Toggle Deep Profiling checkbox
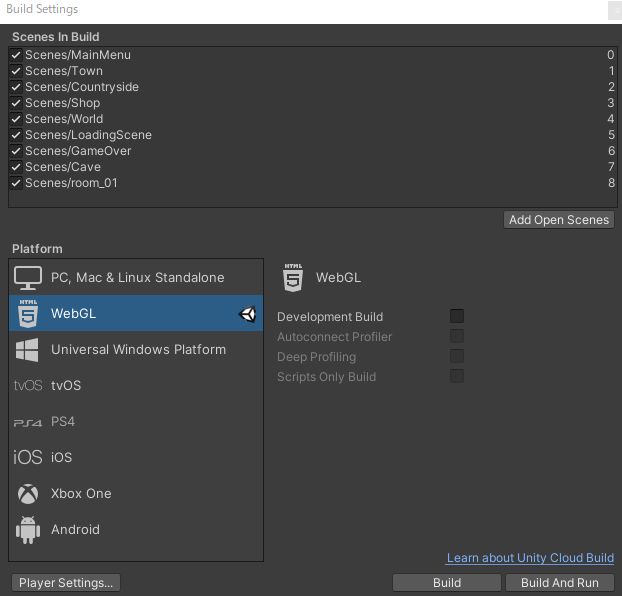The height and width of the screenshot is (596, 622). (x=457, y=356)
